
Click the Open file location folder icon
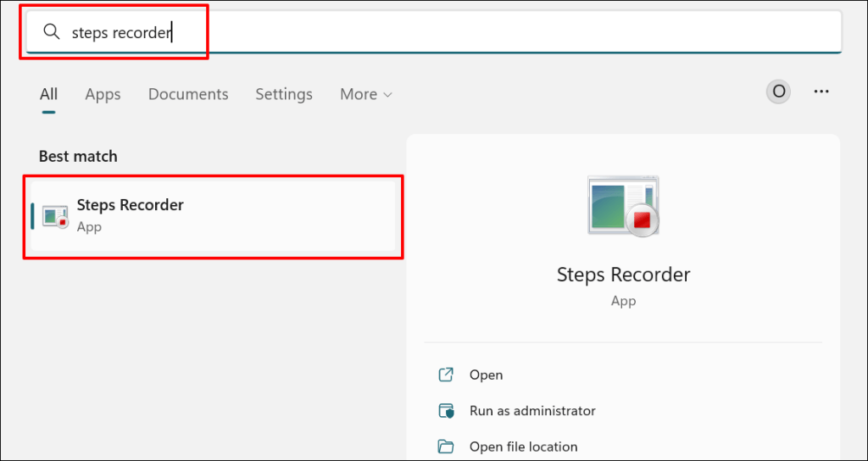click(x=446, y=447)
